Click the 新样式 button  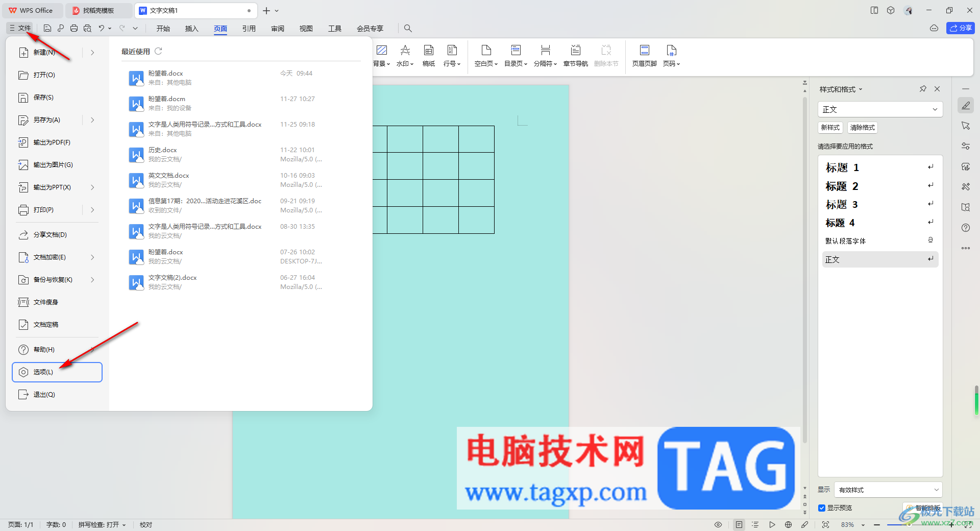pyautogui.click(x=830, y=128)
